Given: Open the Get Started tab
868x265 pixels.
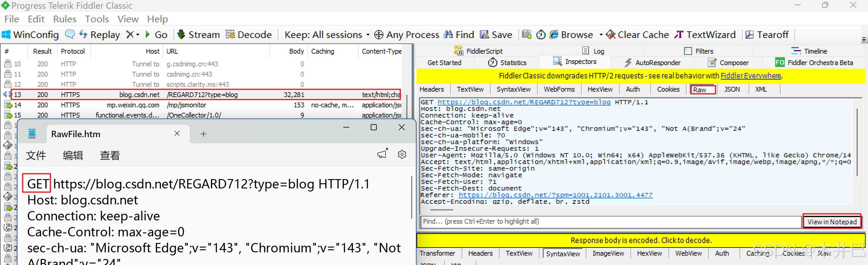Looking at the screenshot, I should 444,62.
